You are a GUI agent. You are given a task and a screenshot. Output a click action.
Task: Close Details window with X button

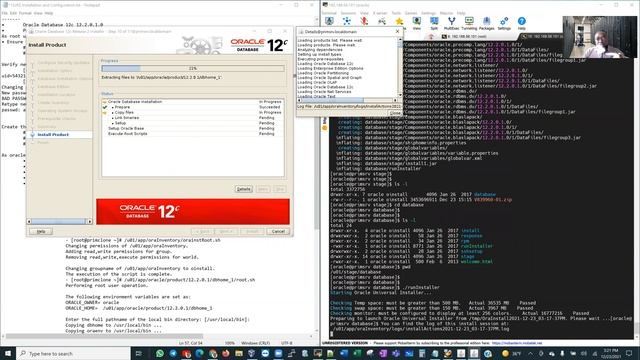[398, 31]
